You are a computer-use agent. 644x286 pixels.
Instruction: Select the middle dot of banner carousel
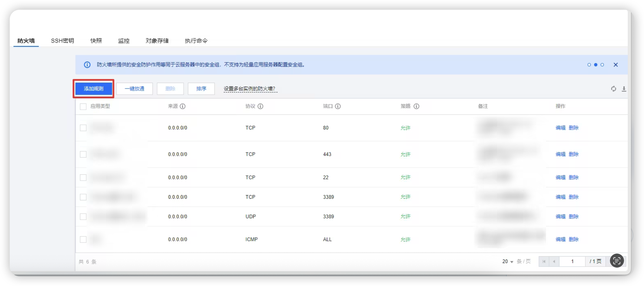coord(596,65)
